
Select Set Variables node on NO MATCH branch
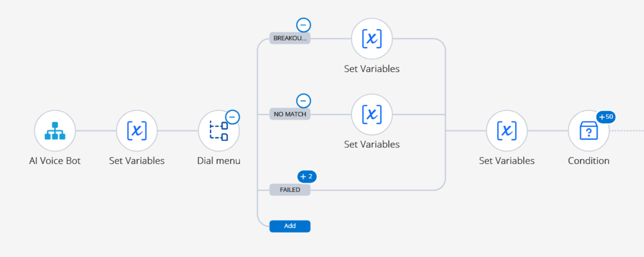click(x=372, y=115)
